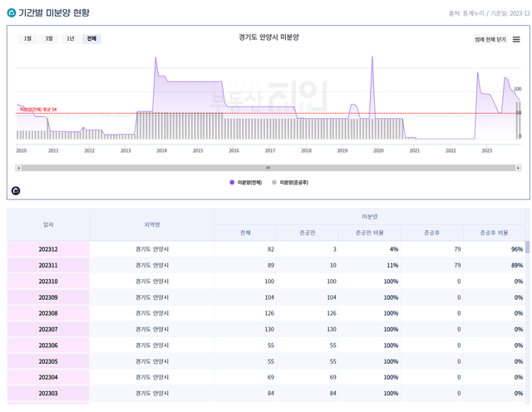This screenshot has height=412, width=532.
Task: Click the 준공전 value 126 in the 202308 row
Action: tap(332, 313)
